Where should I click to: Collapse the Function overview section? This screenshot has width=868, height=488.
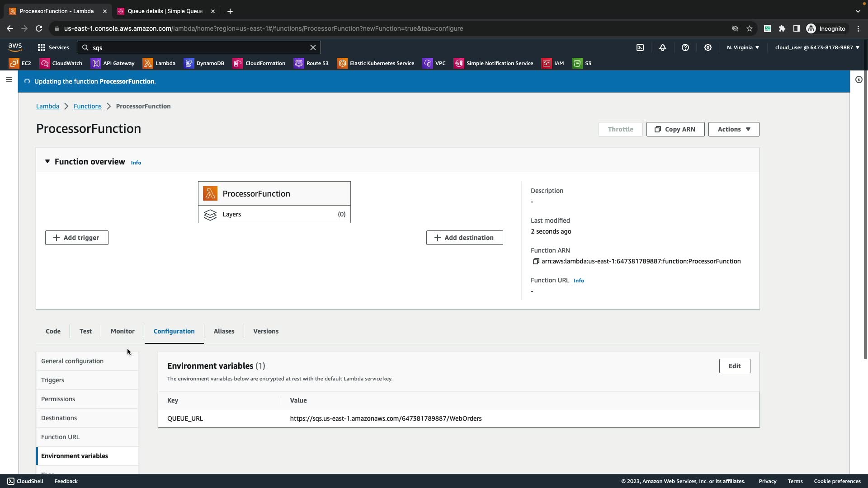(47, 162)
